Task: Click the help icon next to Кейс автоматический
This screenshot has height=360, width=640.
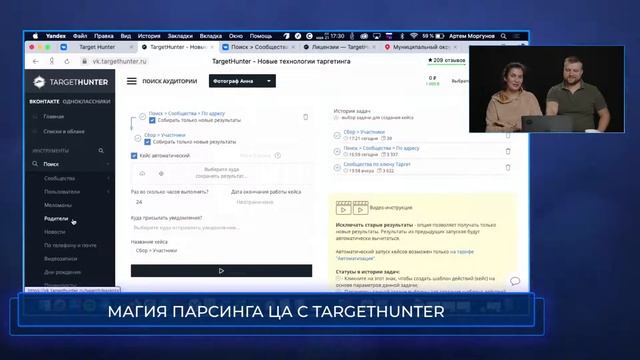Action: point(278,156)
